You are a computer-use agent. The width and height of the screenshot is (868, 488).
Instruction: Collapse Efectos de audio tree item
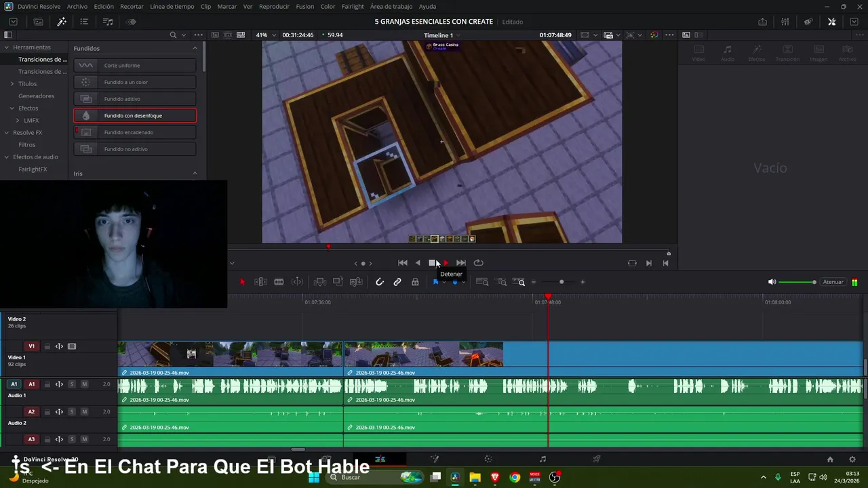6,157
